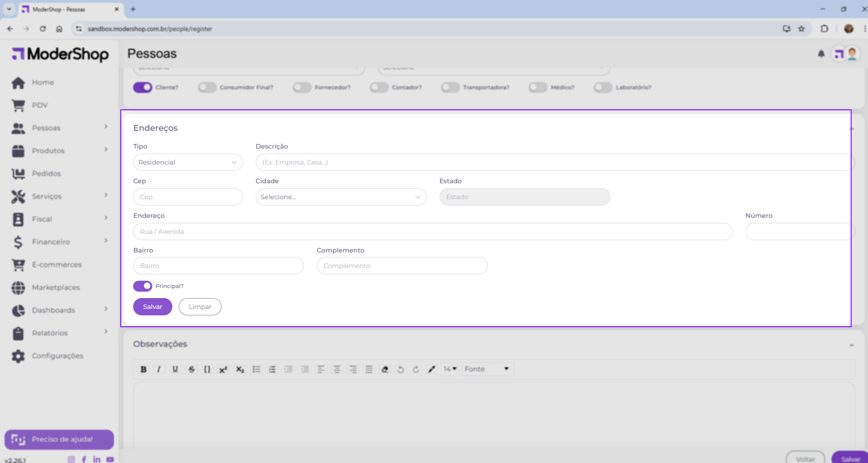
Task: Click the Cep input field
Action: click(188, 197)
